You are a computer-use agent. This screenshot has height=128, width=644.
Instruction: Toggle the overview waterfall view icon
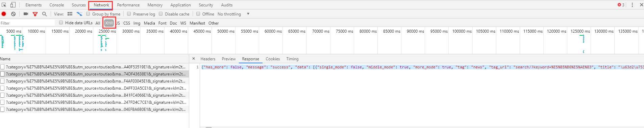[79, 14]
